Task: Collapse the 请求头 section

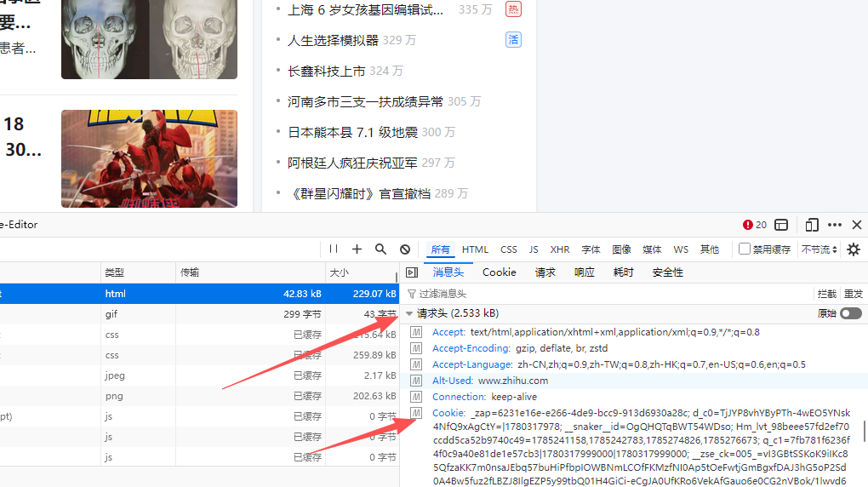Action: pos(409,313)
